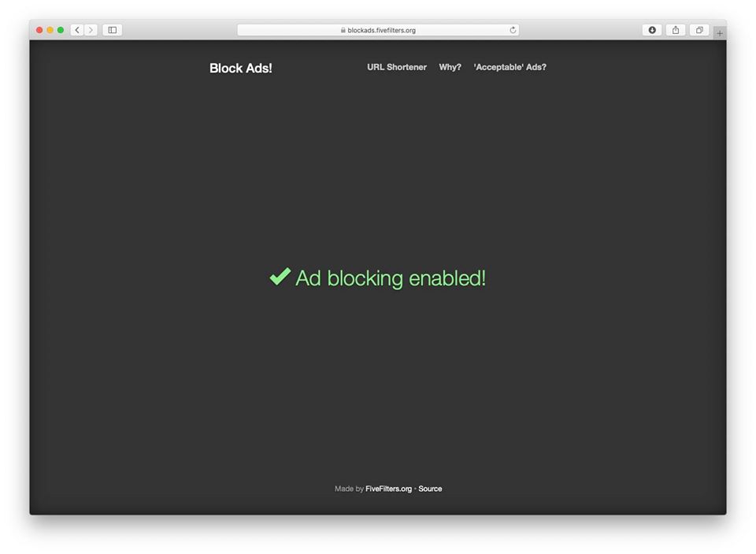Go back to the previous page
The height and width of the screenshot is (554, 756).
(x=77, y=30)
